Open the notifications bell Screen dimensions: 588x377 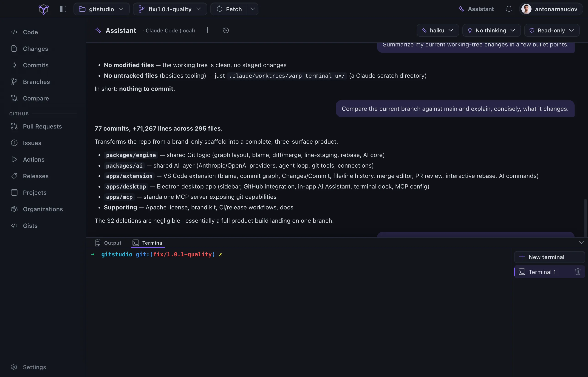coord(509,9)
